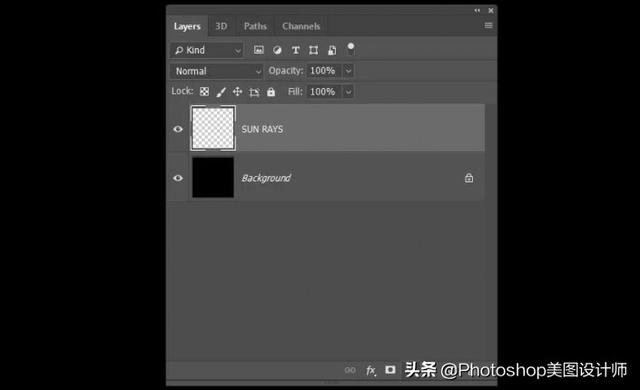640x390 pixels.
Task: Filter layers by smart object icon
Action: (332, 50)
